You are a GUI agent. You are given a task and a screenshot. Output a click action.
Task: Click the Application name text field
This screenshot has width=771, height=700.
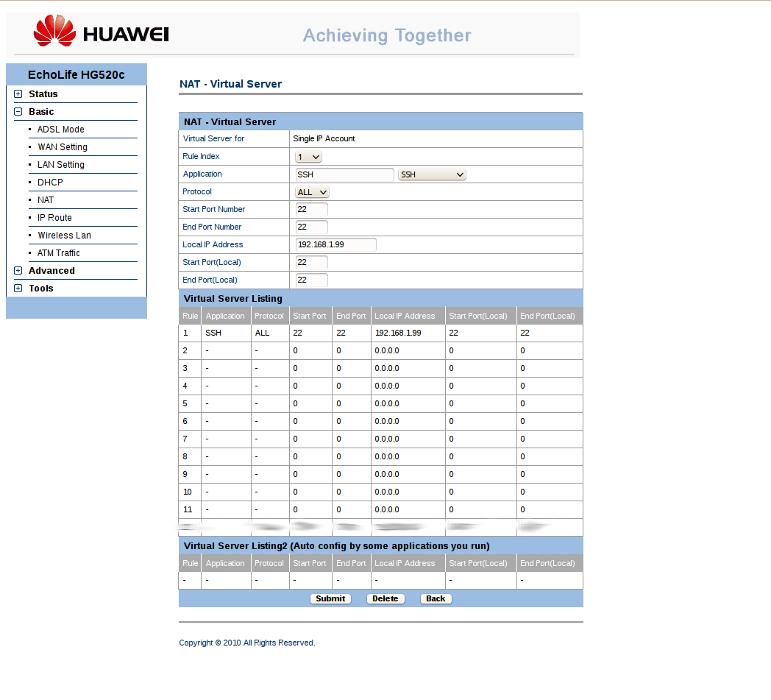[344, 174]
